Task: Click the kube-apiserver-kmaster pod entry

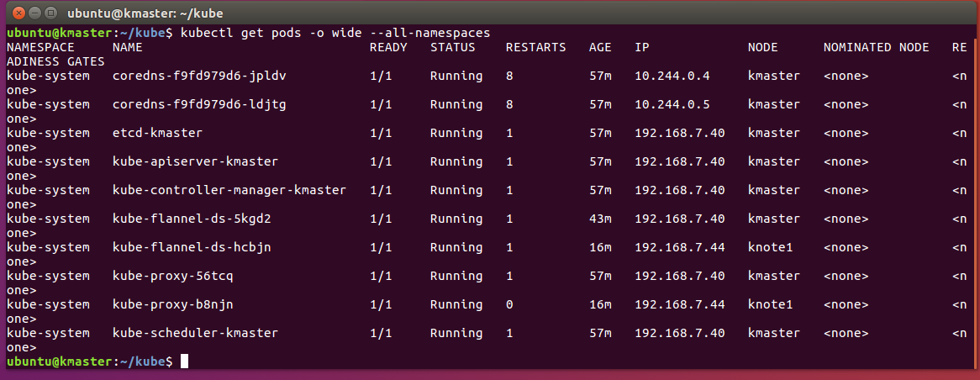Action: tap(195, 161)
